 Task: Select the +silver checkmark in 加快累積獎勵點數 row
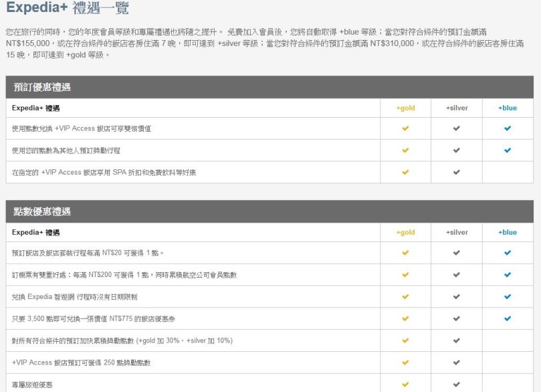pos(457,340)
